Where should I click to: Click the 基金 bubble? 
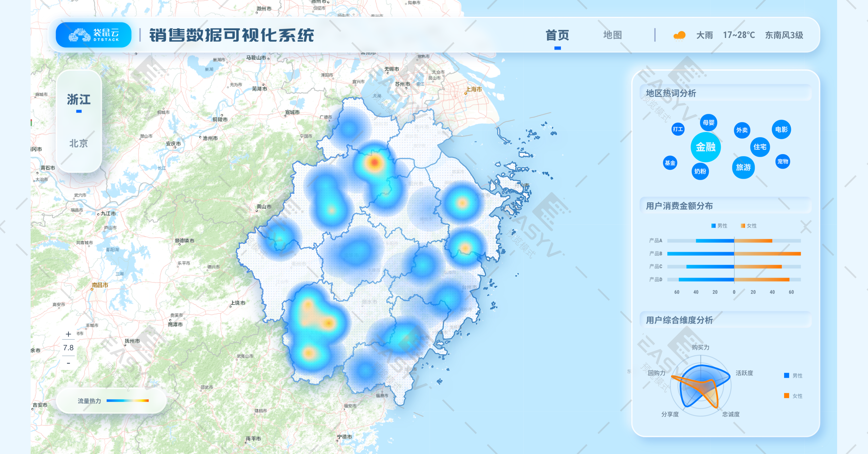670,163
